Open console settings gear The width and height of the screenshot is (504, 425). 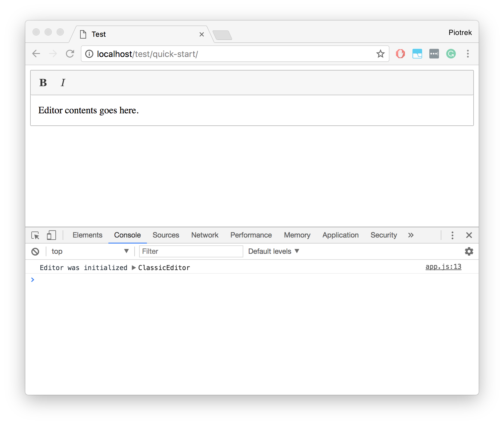pos(469,251)
